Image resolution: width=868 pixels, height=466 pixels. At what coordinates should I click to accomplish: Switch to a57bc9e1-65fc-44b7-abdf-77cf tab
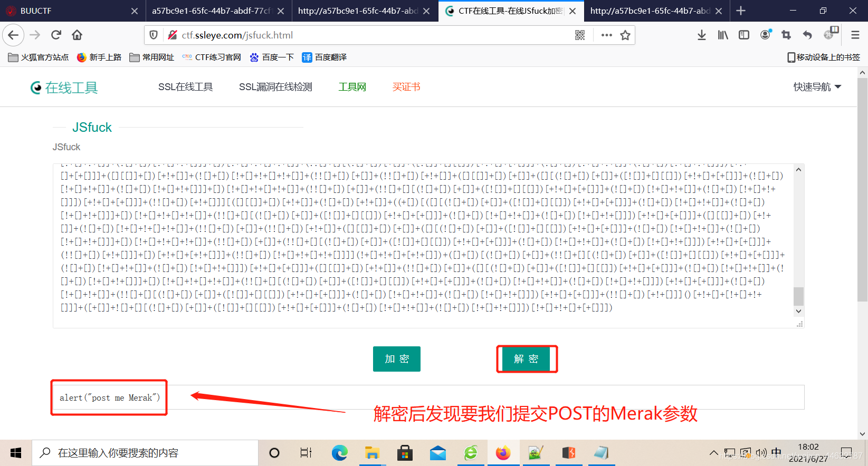[218, 11]
